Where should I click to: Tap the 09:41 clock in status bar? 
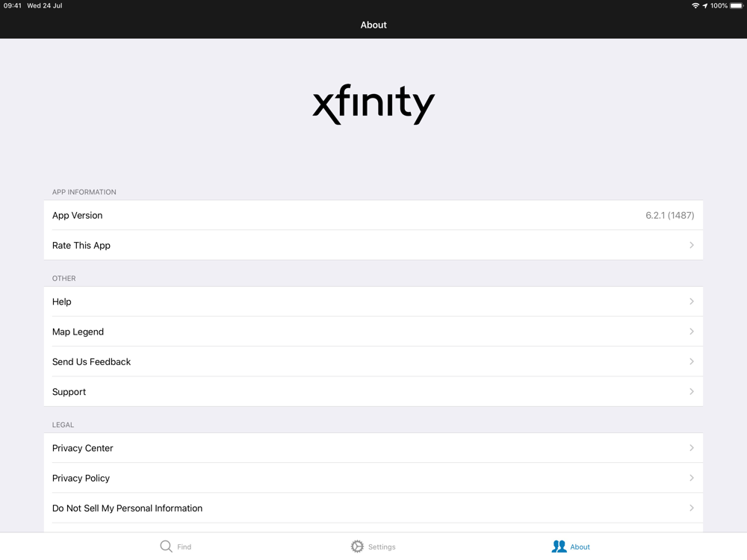(13, 6)
